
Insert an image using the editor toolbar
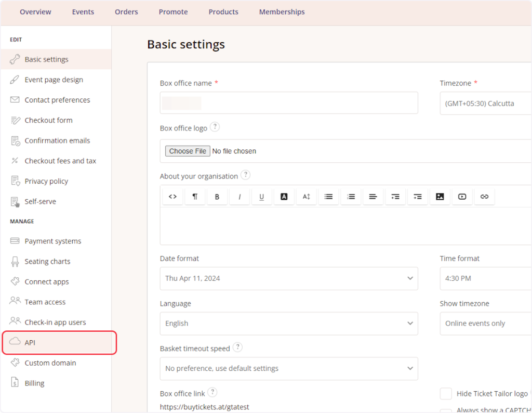pos(440,197)
